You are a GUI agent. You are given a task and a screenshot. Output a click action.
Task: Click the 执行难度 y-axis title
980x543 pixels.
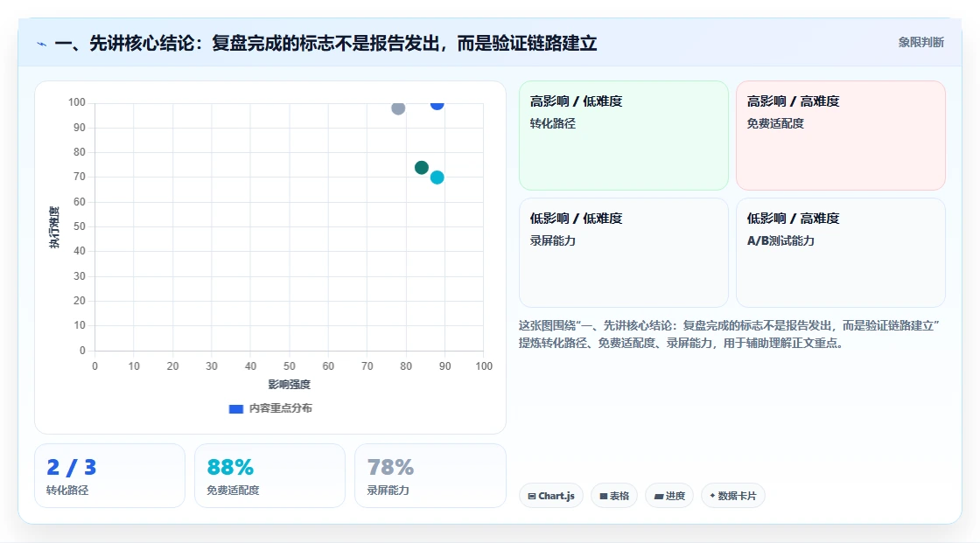54,227
